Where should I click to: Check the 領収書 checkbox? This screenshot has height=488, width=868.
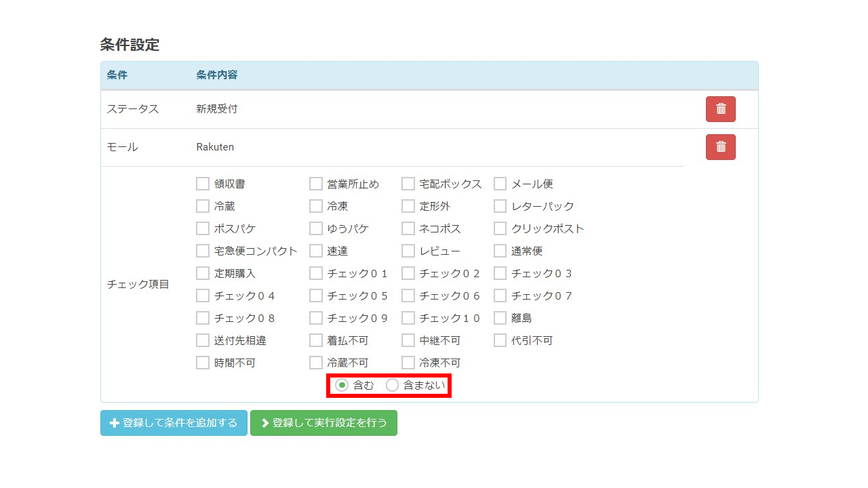(x=203, y=184)
